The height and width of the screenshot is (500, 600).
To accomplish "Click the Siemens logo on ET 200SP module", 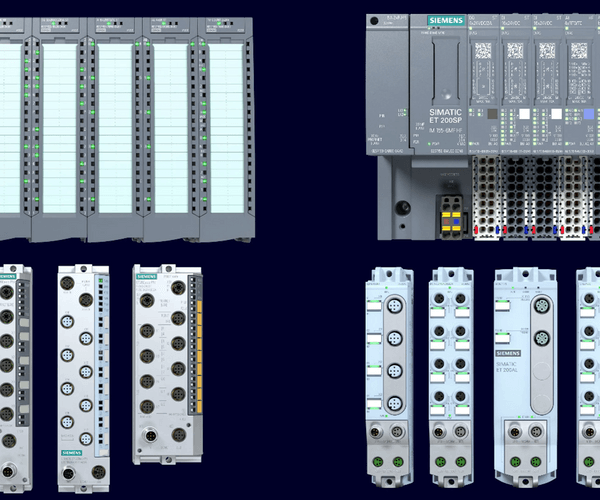I will coord(446,20).
